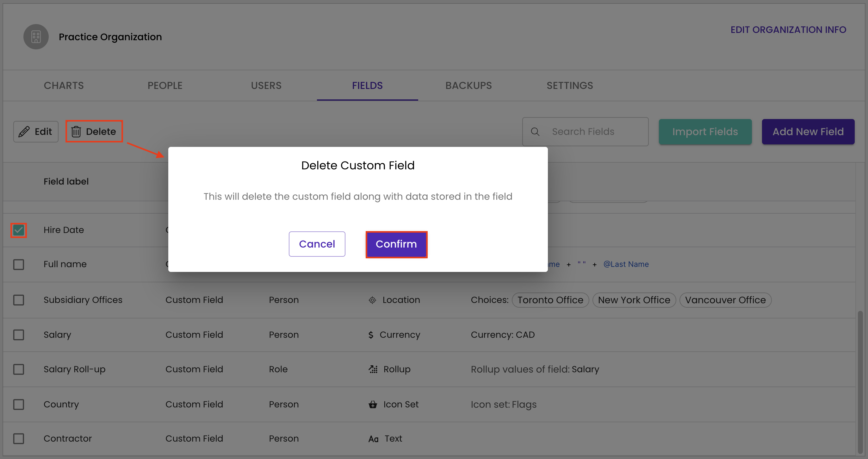This screenshot has width=868, height=459.
Task: Click the Text Aa icon for Contractor
Action: (x=373, y=439)
